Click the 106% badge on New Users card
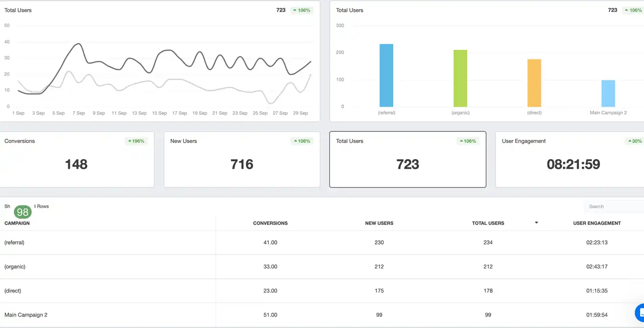The height and width of the screenshot is (328, 644). [302, 141]
